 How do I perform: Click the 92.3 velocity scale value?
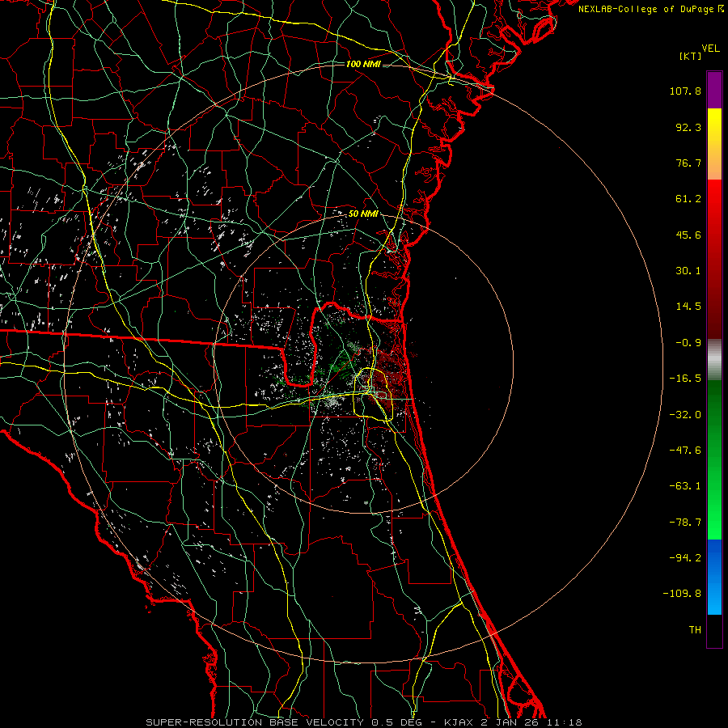tap(688, 127)
